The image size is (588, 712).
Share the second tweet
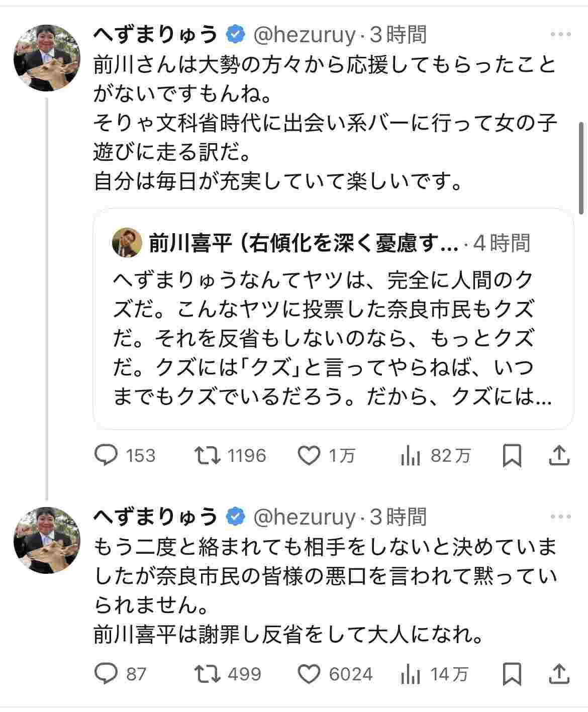coord(559,673)
